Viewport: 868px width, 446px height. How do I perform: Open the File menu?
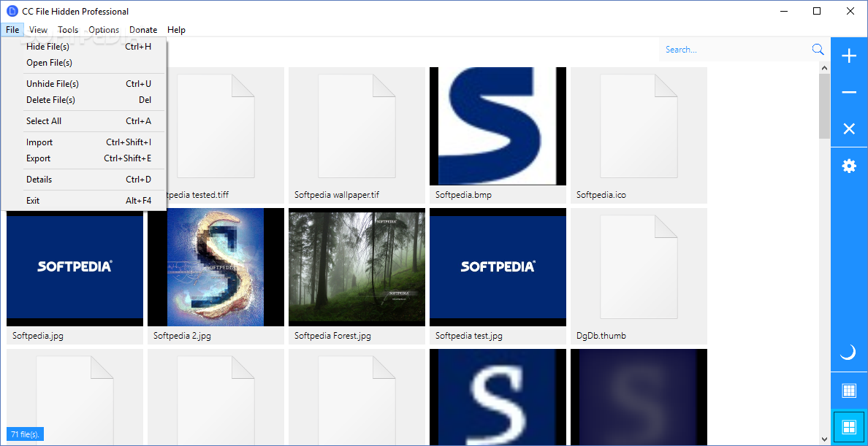(12, 30)
